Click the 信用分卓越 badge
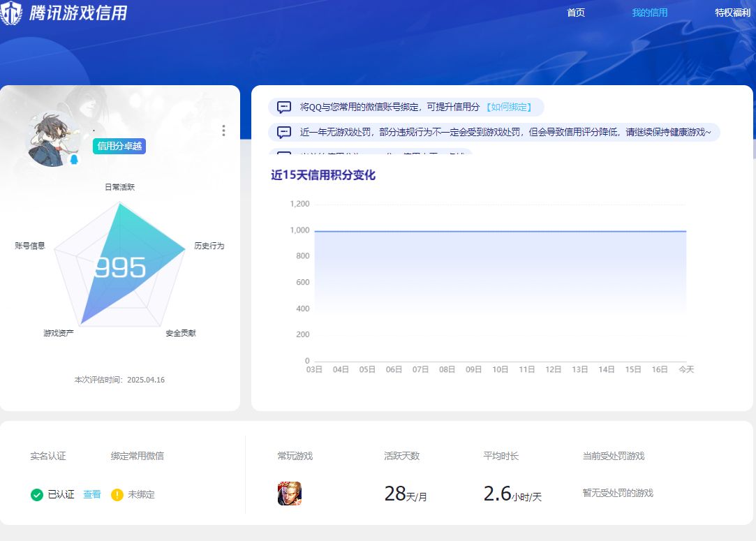 [x=119, y=146]
